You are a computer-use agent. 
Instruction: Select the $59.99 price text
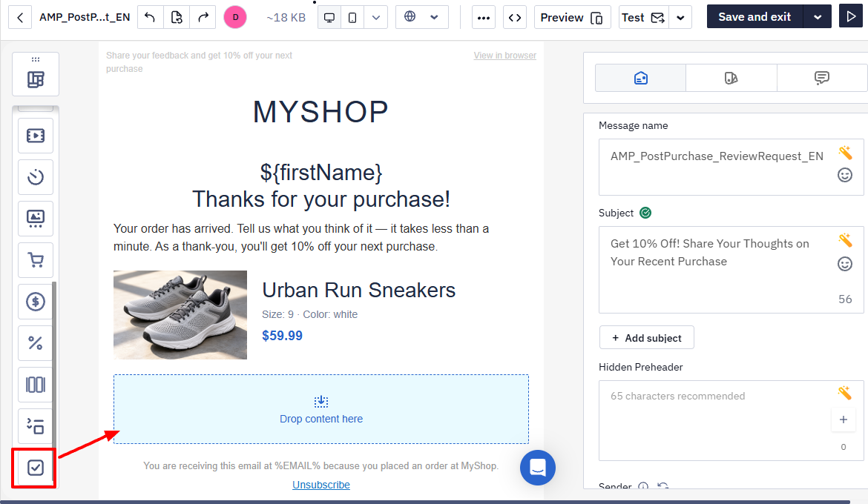[283, 336]
